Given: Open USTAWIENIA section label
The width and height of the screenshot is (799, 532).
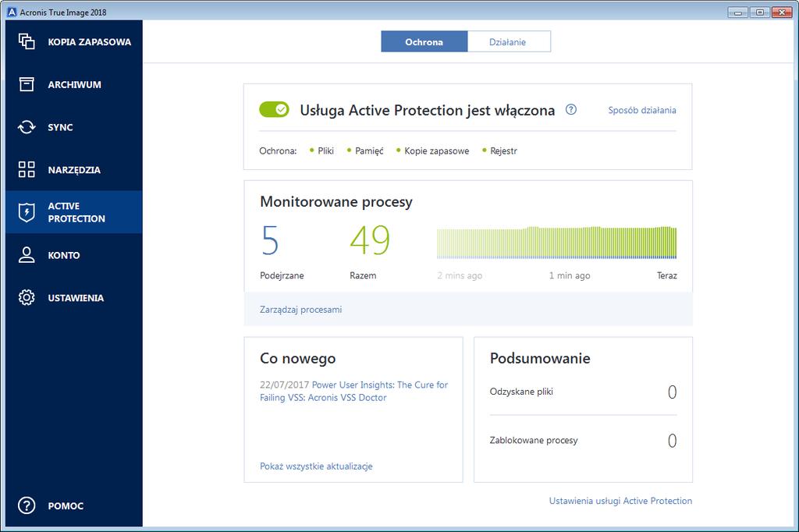Looking at the screenshot, I should coord(76,298).
